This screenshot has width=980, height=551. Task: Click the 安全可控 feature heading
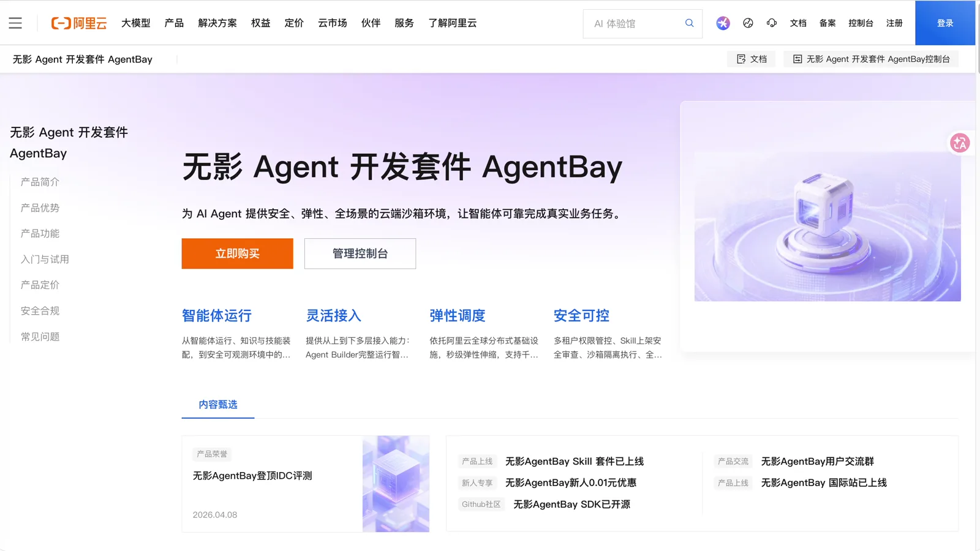(x=581, y=316)
